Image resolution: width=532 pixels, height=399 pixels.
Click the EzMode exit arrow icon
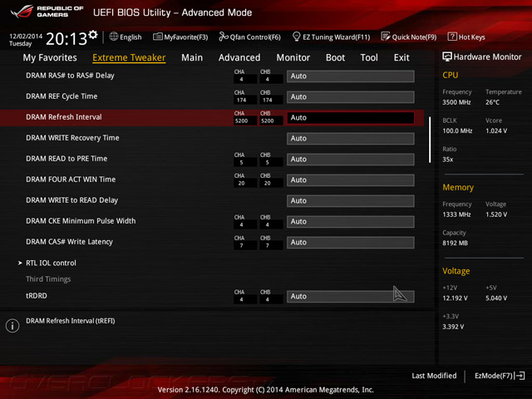point(520,376)
